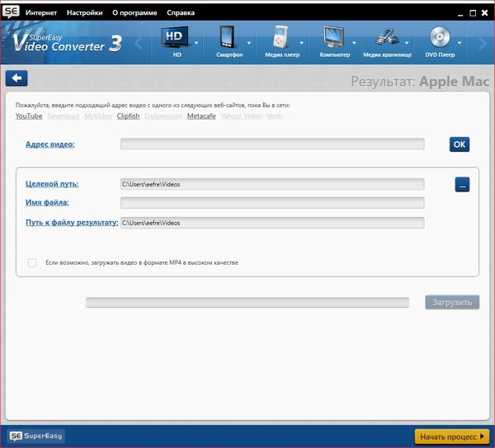Pick the Компьютер device icon
This screenshot has height=448, width=495.
click(333, 37)
